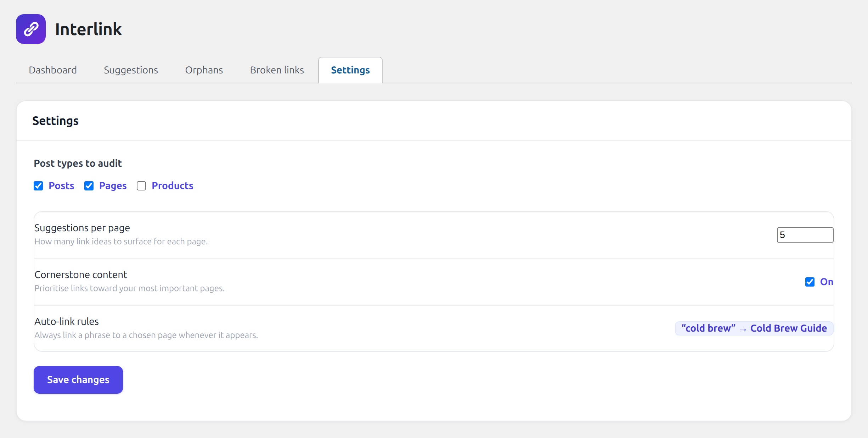Image resolution: width=868 pixels, height=438 pixels.
Task: Click the Settings card heading
Action: point(56,121)
